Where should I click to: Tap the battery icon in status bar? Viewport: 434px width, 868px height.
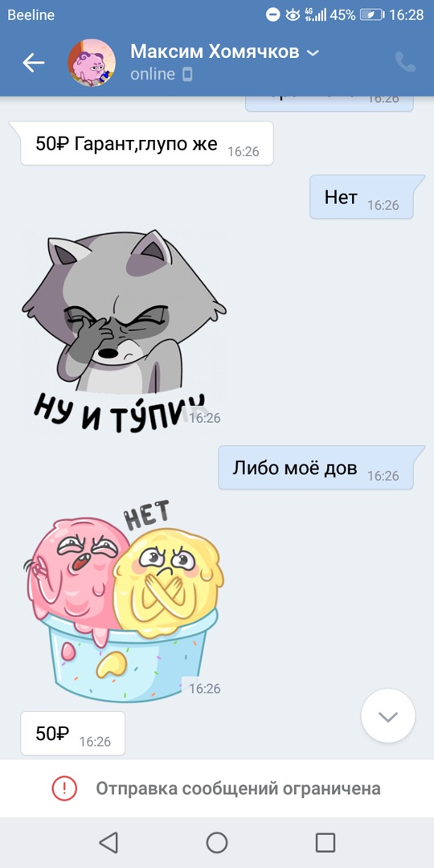click(x=372, y=15)
